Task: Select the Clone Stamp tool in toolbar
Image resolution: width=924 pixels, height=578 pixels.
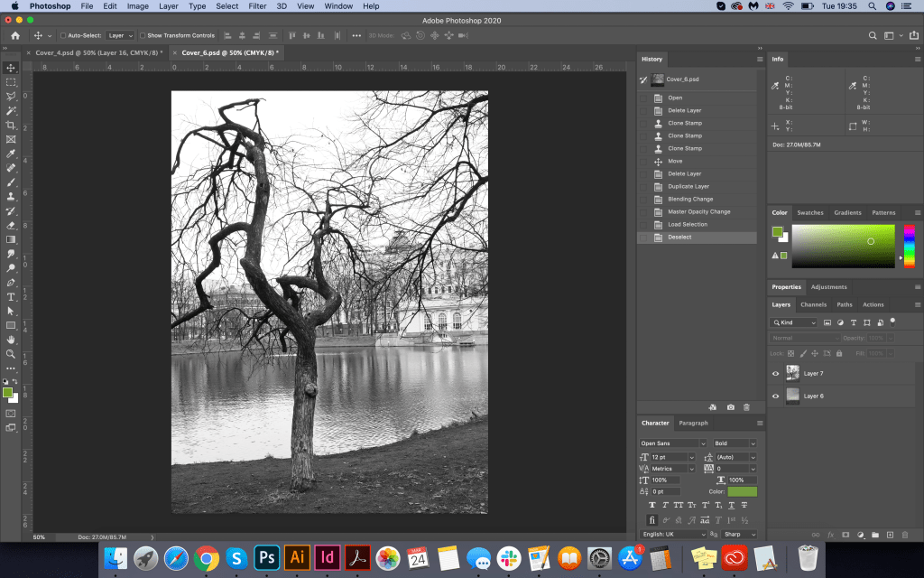Action: click(x=11, y=196)
